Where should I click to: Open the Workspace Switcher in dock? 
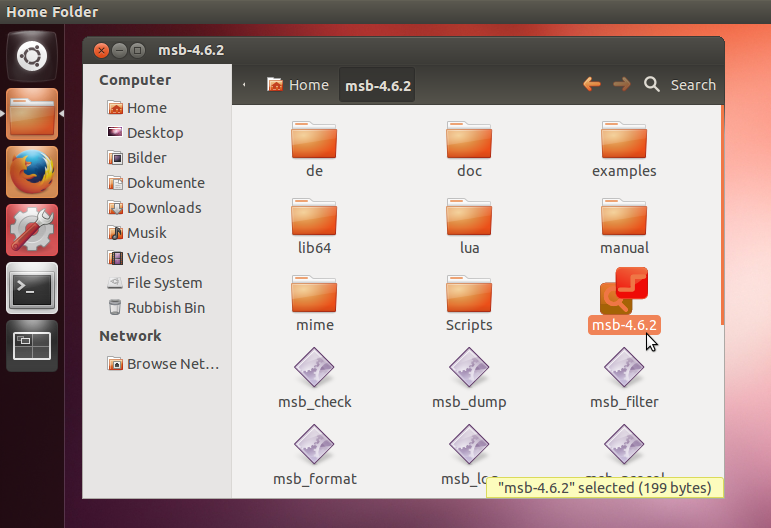tap(32, 346)
